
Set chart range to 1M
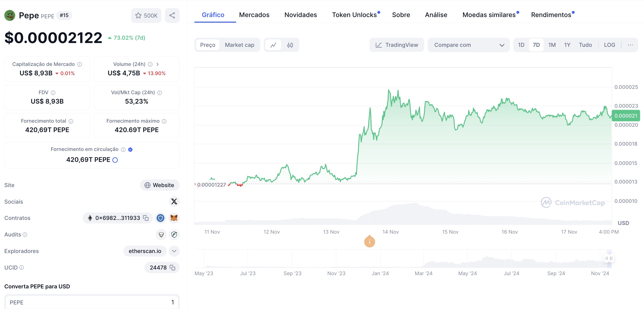tap(552, 45)
